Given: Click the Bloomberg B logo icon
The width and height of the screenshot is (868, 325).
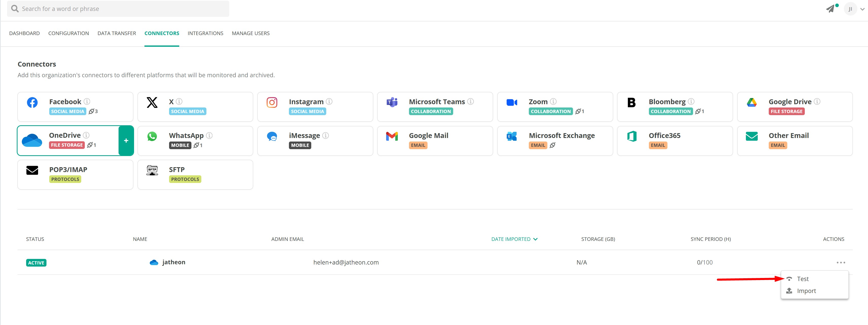Looking at the screenshot, I should (x=631, y=102).
